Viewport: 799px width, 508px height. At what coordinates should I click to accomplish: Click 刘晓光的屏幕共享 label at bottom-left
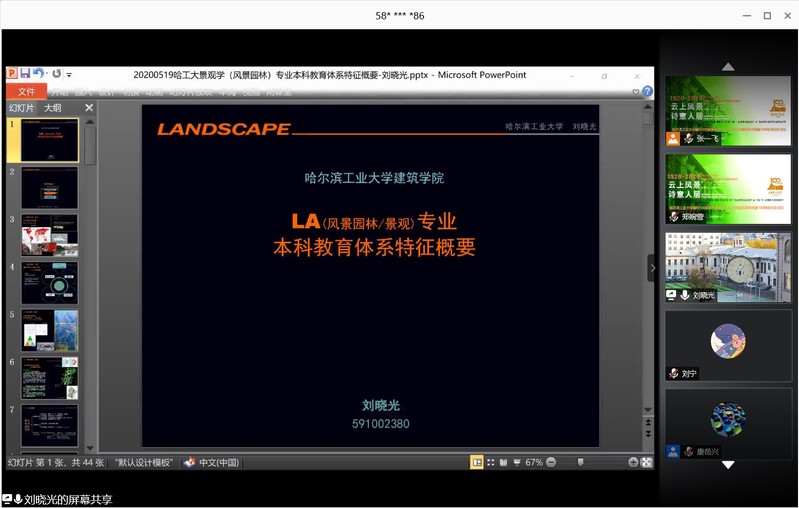tap(68, 499)
